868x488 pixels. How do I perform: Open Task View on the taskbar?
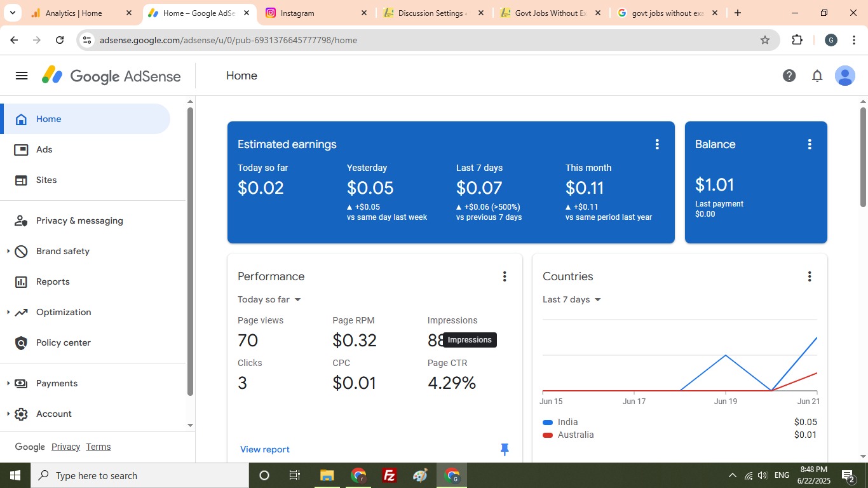(x=295, y=475)
